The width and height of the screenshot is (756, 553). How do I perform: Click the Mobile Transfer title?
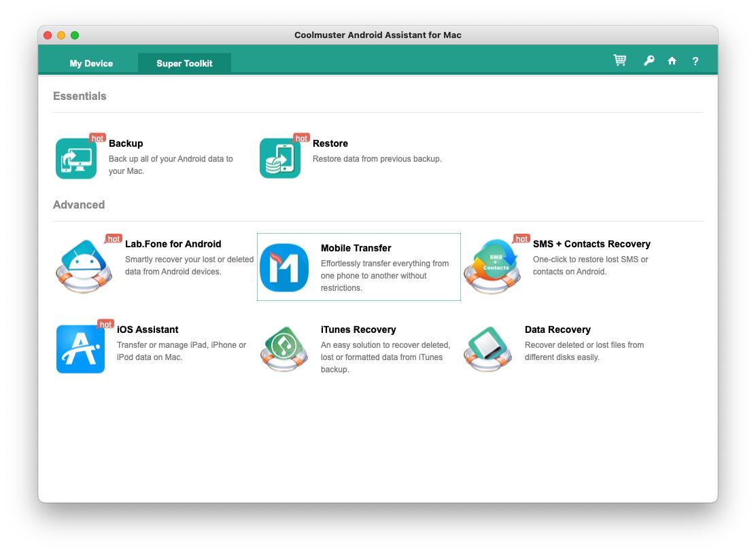[356, 248]
